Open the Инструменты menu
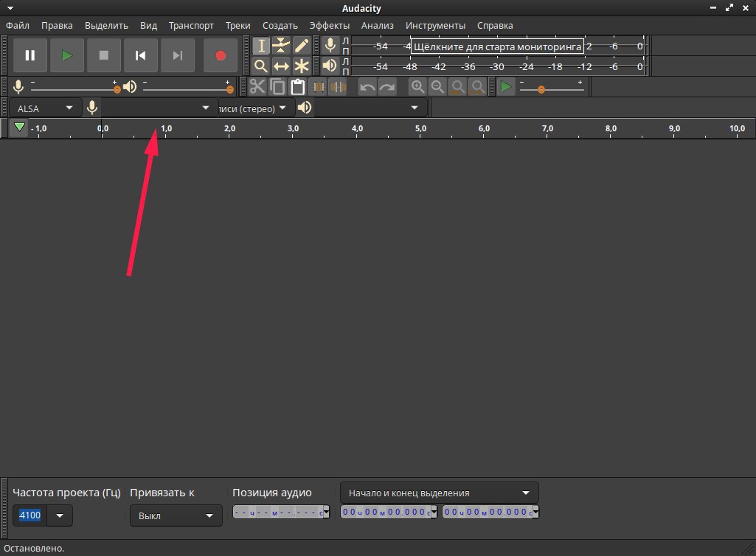The image size is (756, 556). (435, 26)
